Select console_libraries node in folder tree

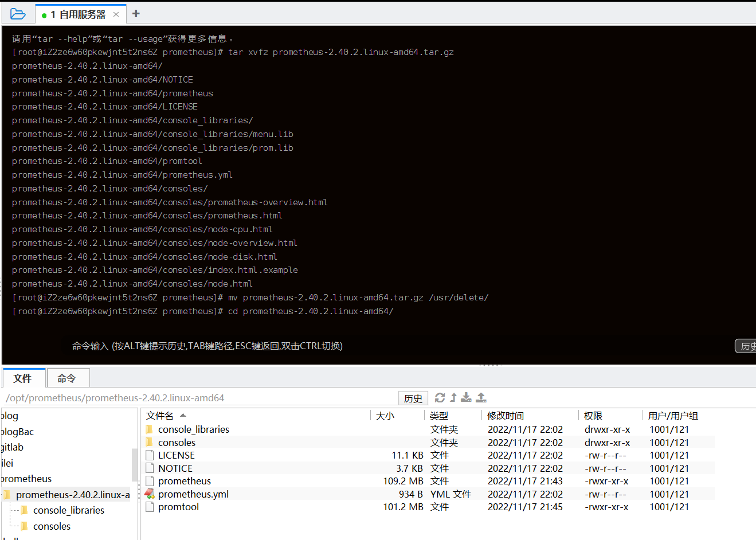(x=69, y=510)
